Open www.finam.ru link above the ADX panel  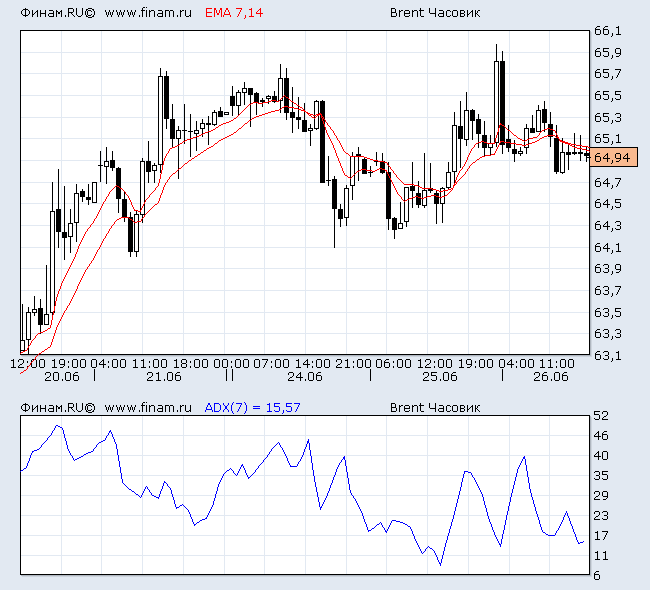(x=147, y=407)
